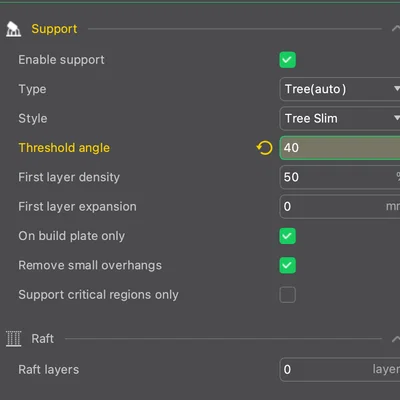
Task: Click the First layer density field
Action: point(340,177)
